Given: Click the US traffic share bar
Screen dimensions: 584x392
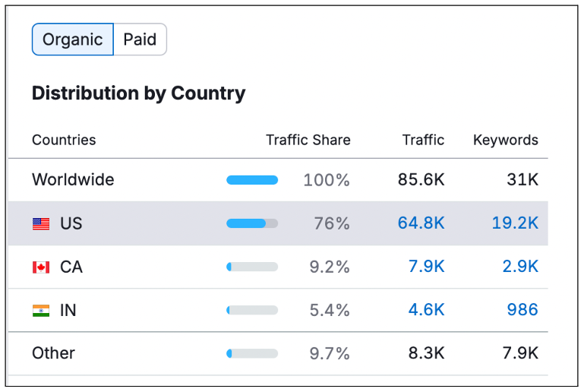Looking at the screenshot, I should tap(252, 223).
